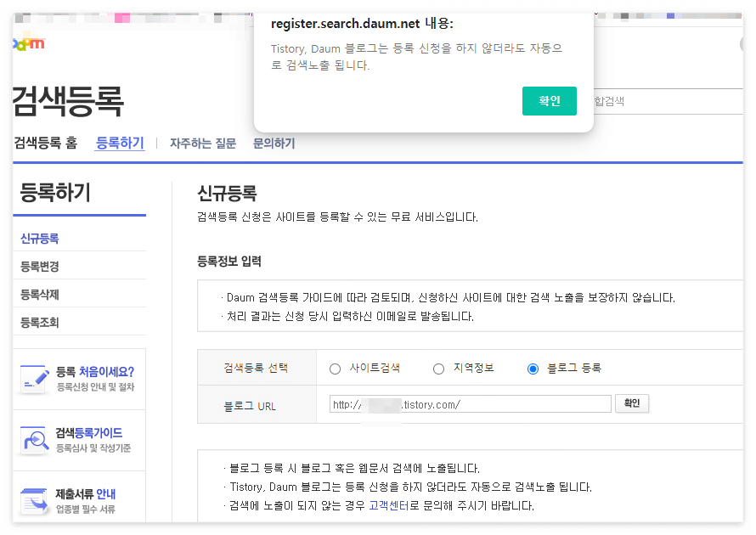The image size is (756, 535).
Task: Click the document icon beside 제출서류 안내
Action: click(x=35, y=500)
